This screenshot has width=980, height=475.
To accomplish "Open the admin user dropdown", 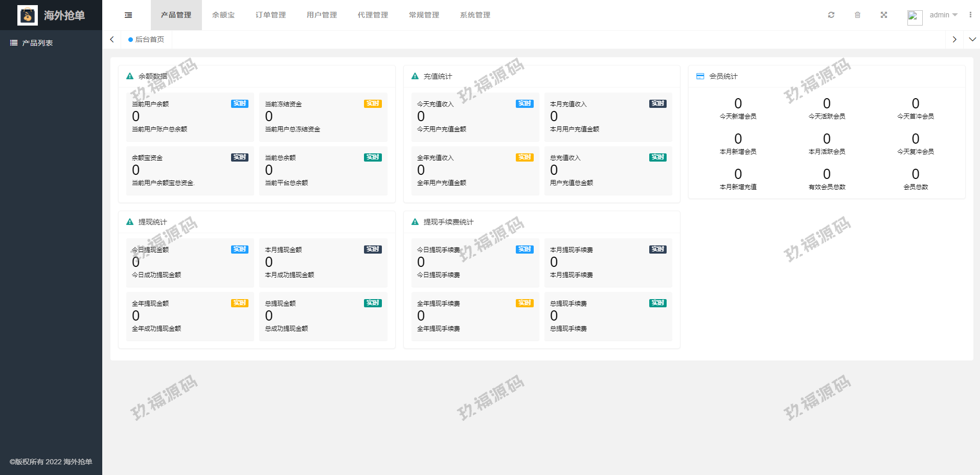I will pos(943,15).
